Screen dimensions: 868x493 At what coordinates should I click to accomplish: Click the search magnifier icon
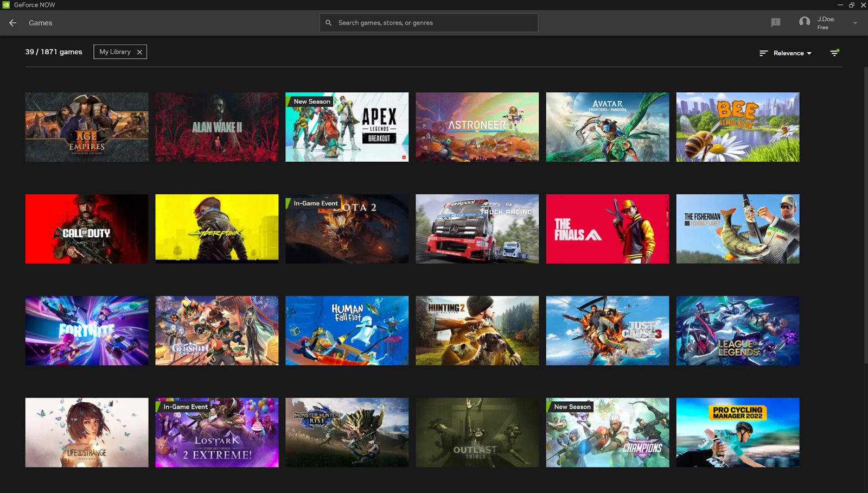pyautogui.click(x=328, y=23)
